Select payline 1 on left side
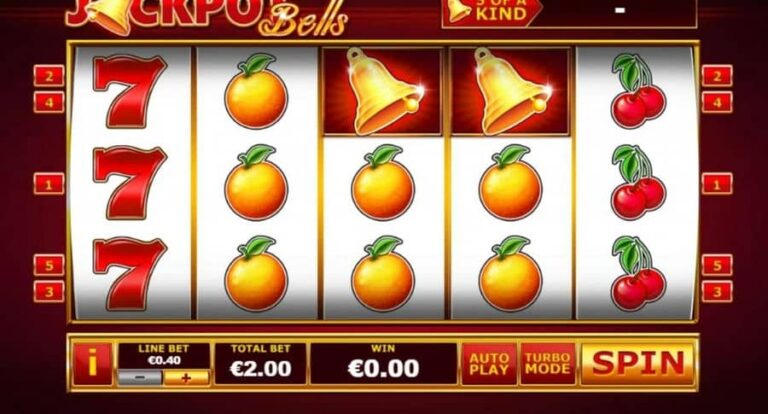The image size is (768, 414). [49, 184]
